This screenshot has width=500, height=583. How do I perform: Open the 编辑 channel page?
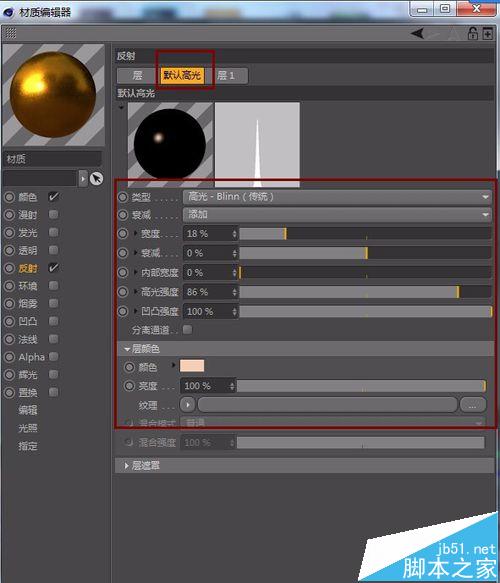[x=28, y=410]
